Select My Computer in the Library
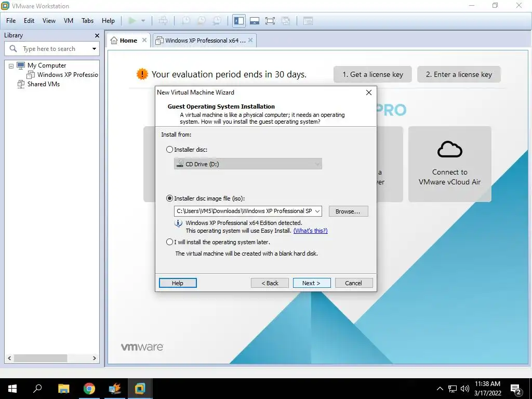 point(47,65)
